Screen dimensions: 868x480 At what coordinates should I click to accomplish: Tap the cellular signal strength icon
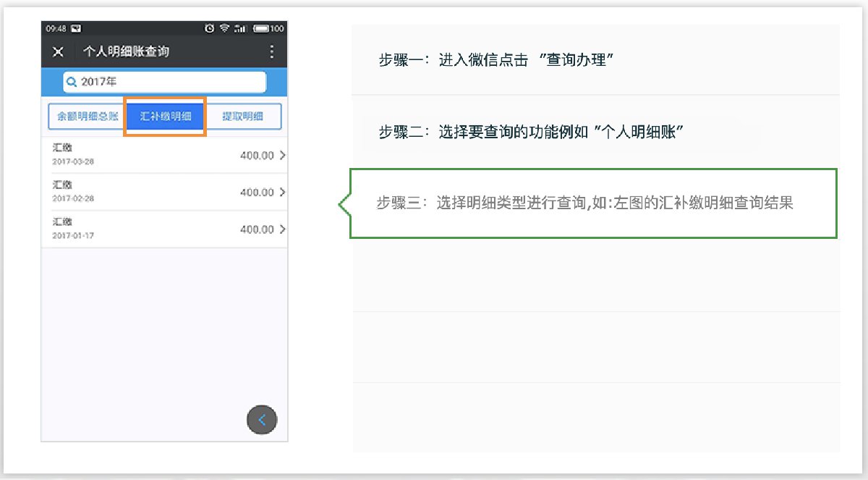[x=241, y=28]
